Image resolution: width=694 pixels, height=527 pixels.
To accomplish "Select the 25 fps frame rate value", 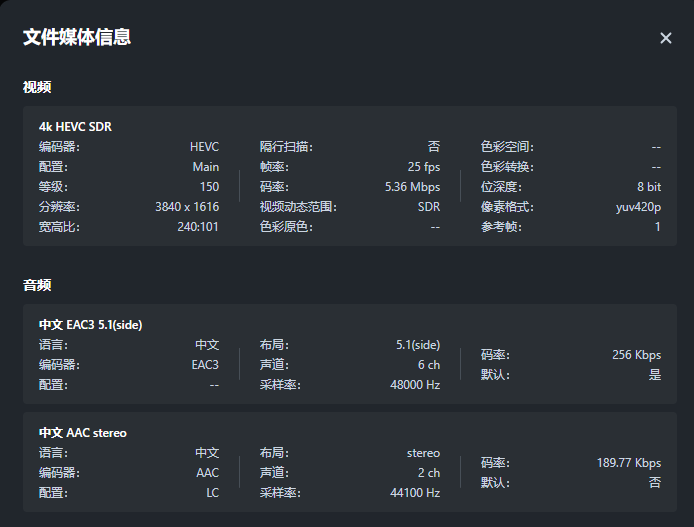I will click(x=423, y=167).
